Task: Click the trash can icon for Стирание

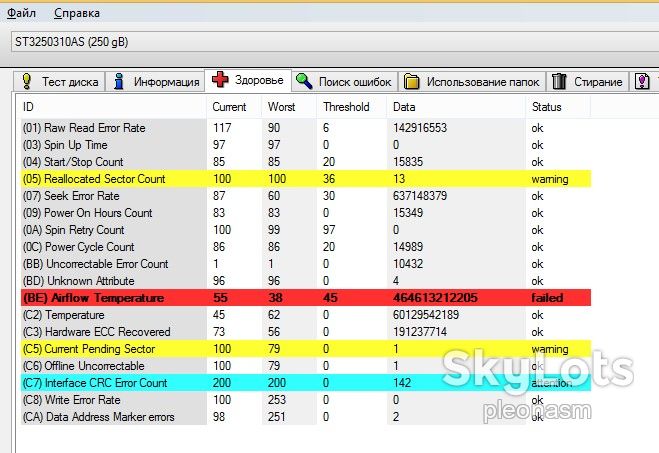Action: [x=559, y=81]
